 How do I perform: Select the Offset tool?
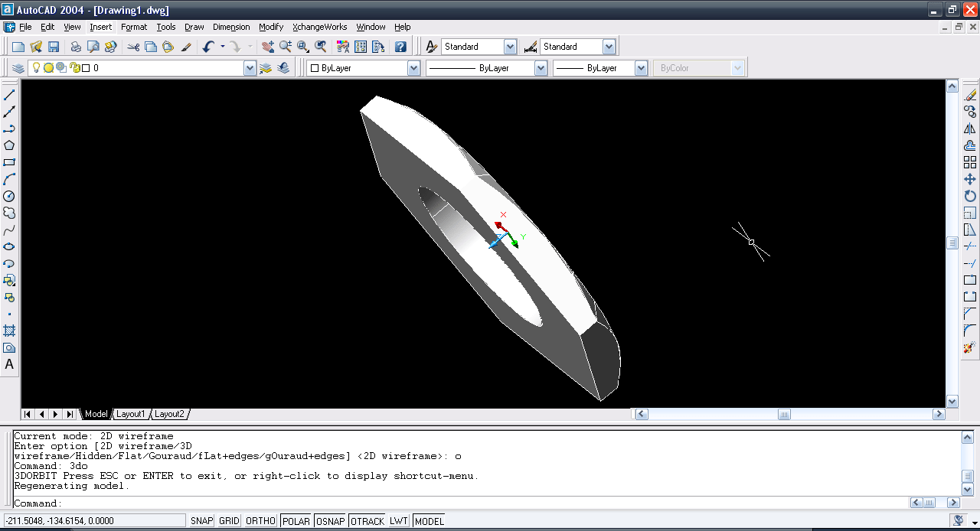[x=970, y=145]
